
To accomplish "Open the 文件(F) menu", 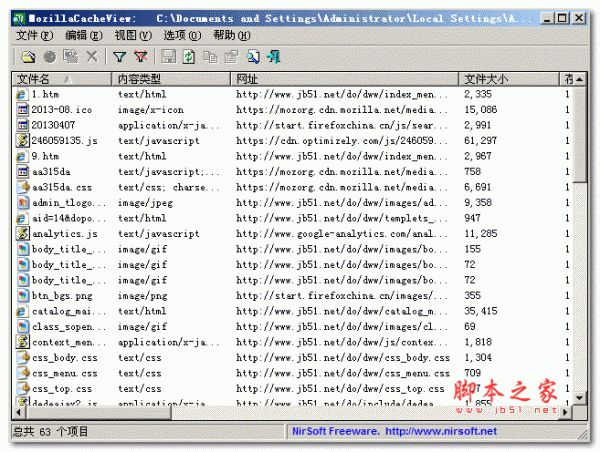I will (34, 36).
